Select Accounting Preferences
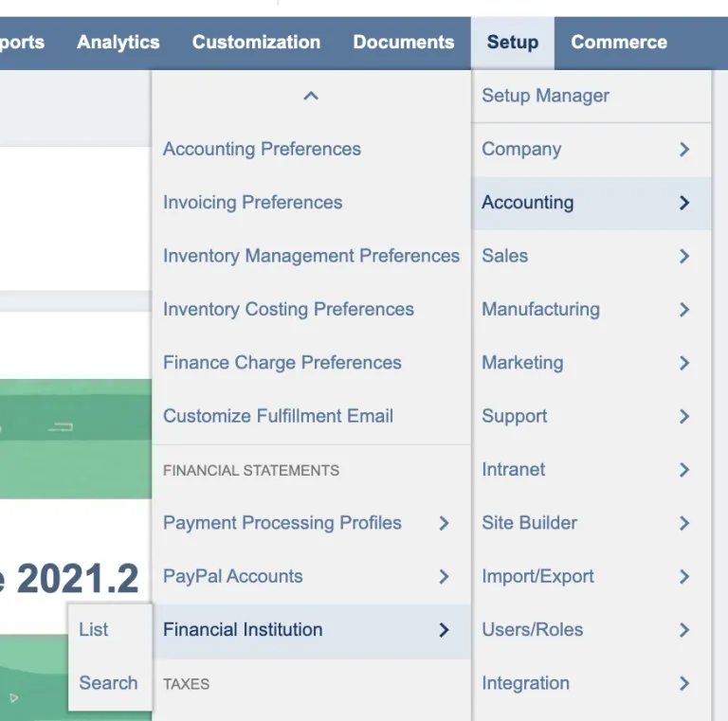 [262, 150]
